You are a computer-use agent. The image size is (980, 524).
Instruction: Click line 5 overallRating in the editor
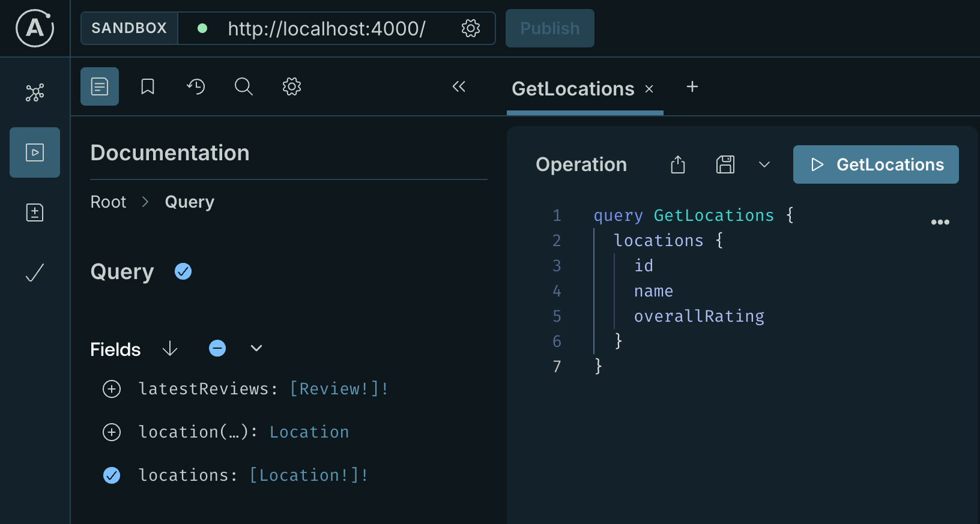point(699,316)
